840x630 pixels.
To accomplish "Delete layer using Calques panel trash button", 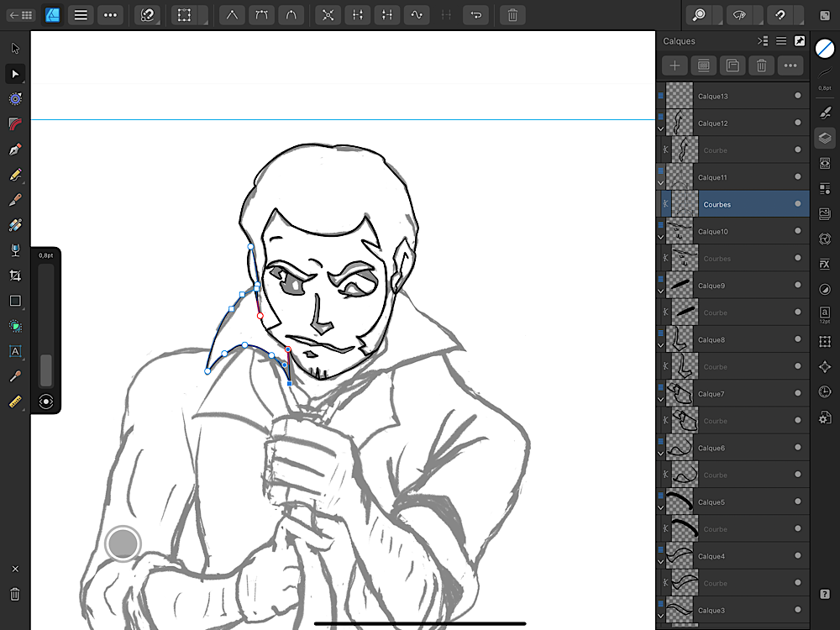I will pos(760,66).
